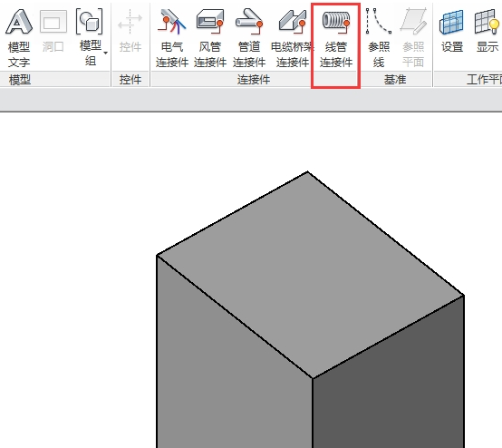
Task: Click the greyed Opening (洞口) tool
Action: pyautogui.click(x=53, y=31)
